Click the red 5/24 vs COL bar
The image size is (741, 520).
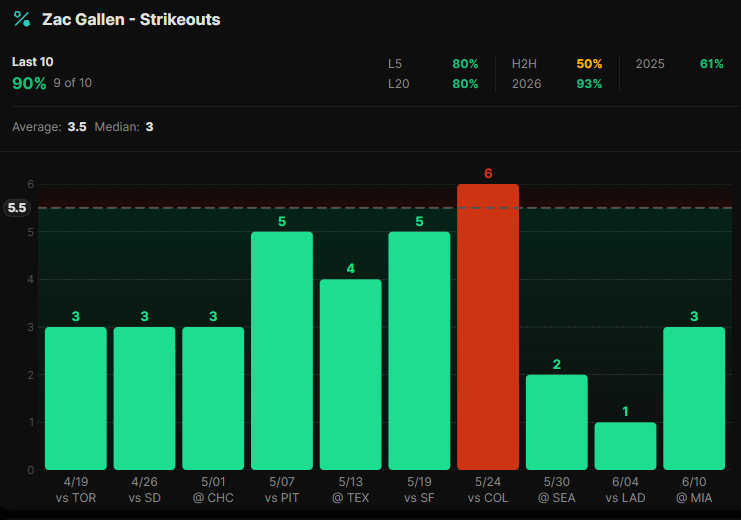pos(488,327)
